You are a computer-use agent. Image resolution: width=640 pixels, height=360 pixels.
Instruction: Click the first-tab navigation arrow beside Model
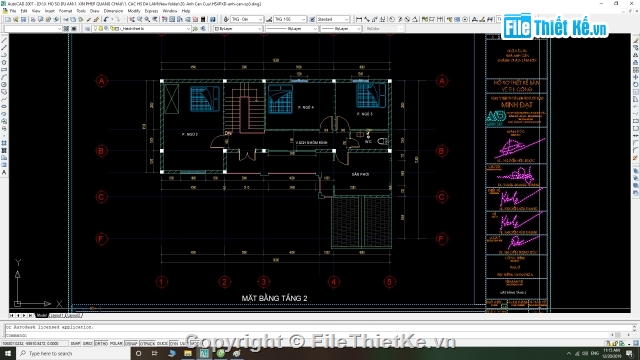(12, 316)
